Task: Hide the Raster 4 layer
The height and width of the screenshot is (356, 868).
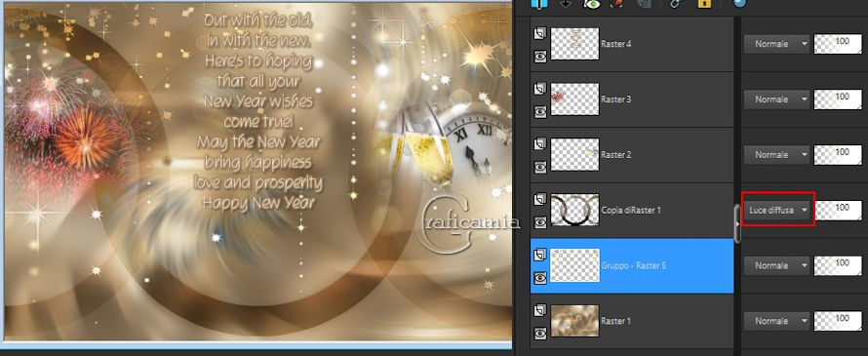Action: [539, 56]
